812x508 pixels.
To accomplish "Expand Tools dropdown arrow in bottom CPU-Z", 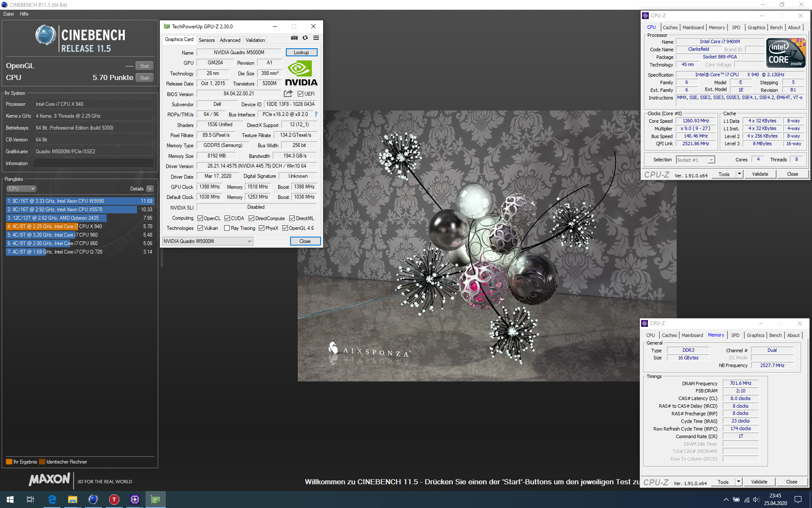I will pyautogui.click(x=738, y=482).
